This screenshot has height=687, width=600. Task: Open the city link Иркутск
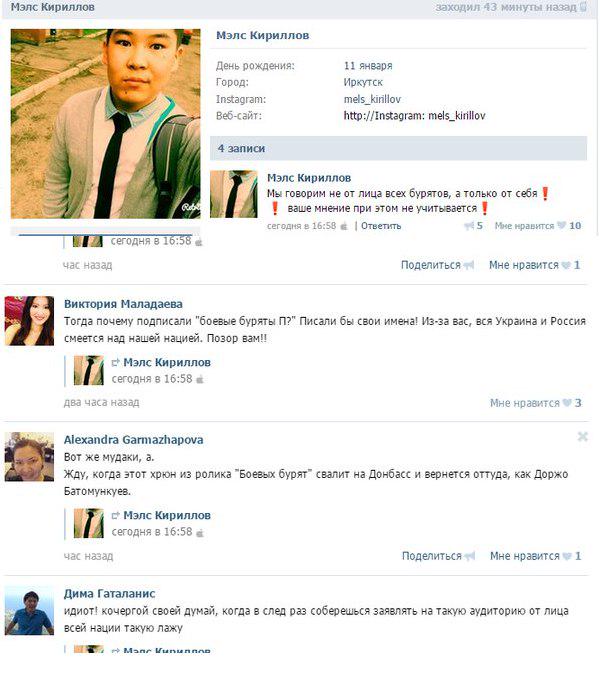(363, 82)
